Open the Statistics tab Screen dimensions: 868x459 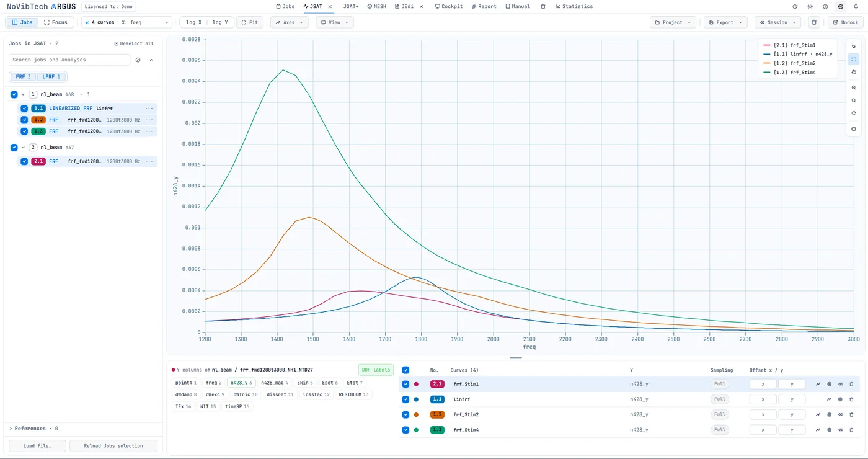click(574, 6)
